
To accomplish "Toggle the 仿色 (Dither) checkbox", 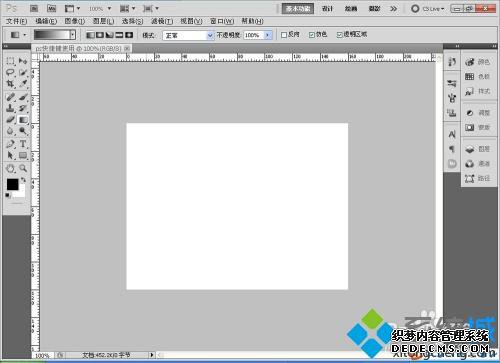I will click(312, 35).
